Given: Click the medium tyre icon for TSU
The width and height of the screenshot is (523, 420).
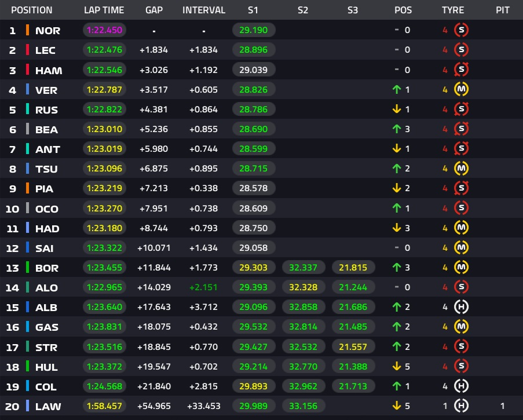Looking at the screenshot, I should tap(461, 169).
